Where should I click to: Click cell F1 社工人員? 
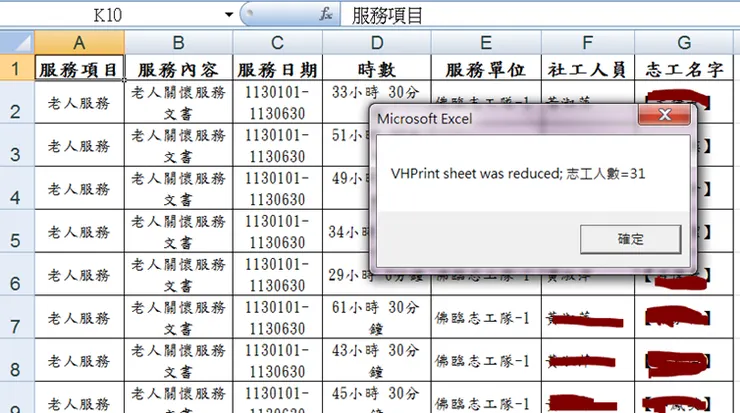(x=588, y=68)
